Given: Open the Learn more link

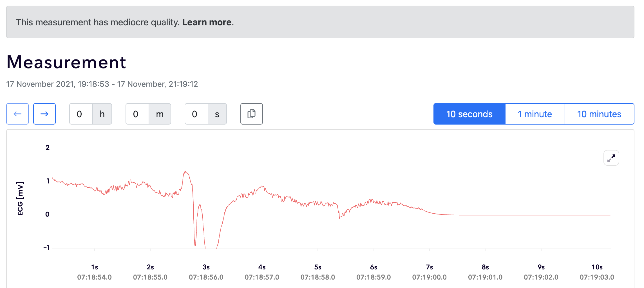Looking at the screenshot, I should (207, 22).
